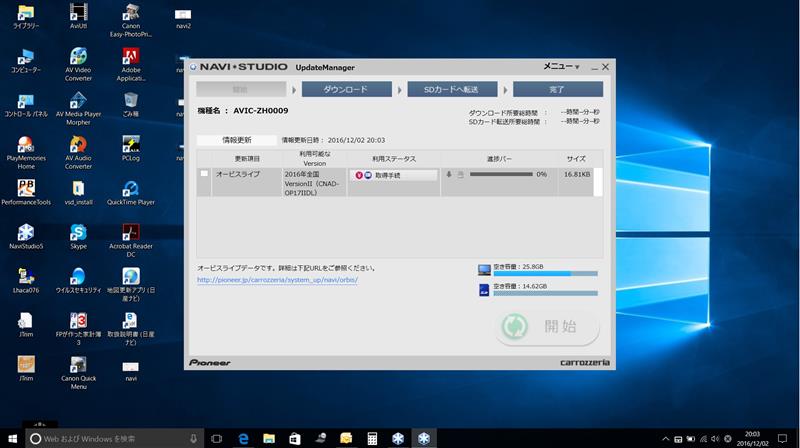Open Task View on the taskbar
The image size is (800, 448).
point(216,438)
